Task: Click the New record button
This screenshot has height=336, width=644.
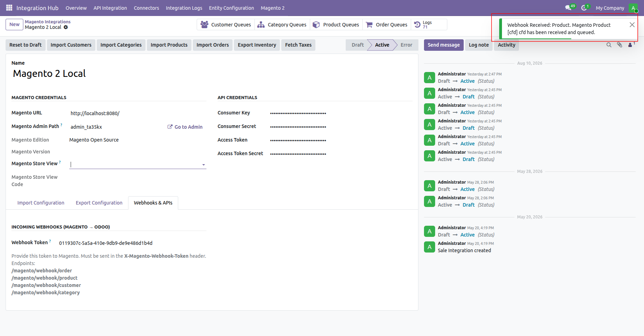Action: tap(14, 24)
